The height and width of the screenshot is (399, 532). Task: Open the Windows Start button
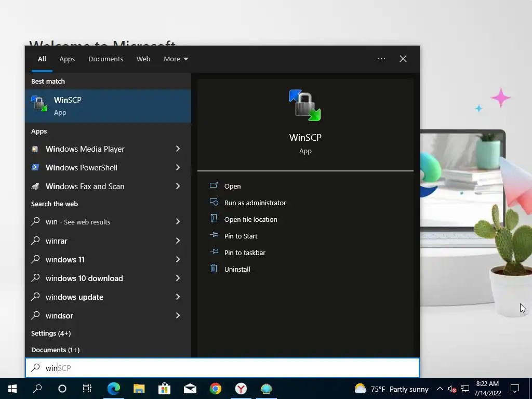[x=12, y=389]
